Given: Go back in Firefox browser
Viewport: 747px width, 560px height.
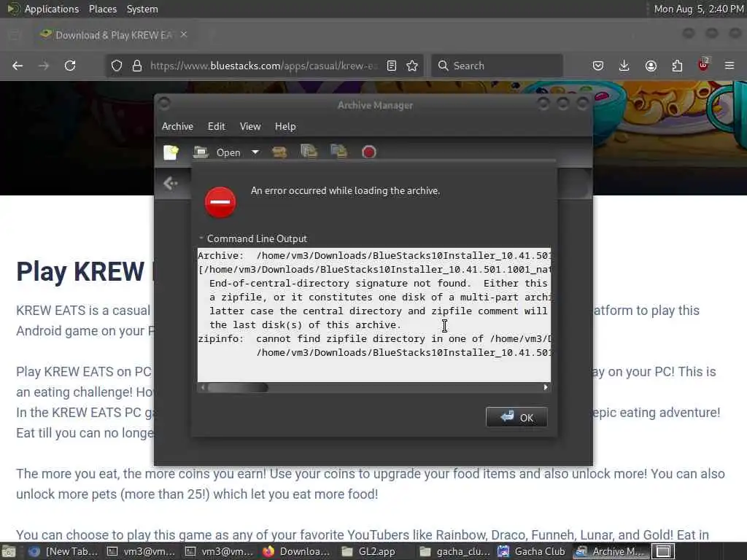Looking at the screenshot, I should (x=18, y=66).
